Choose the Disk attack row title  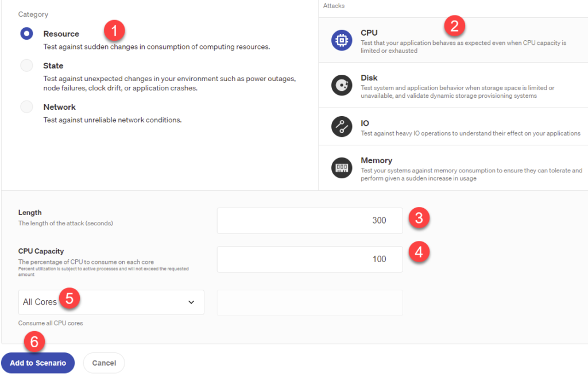pyautogui.click(x=369, y=78)
